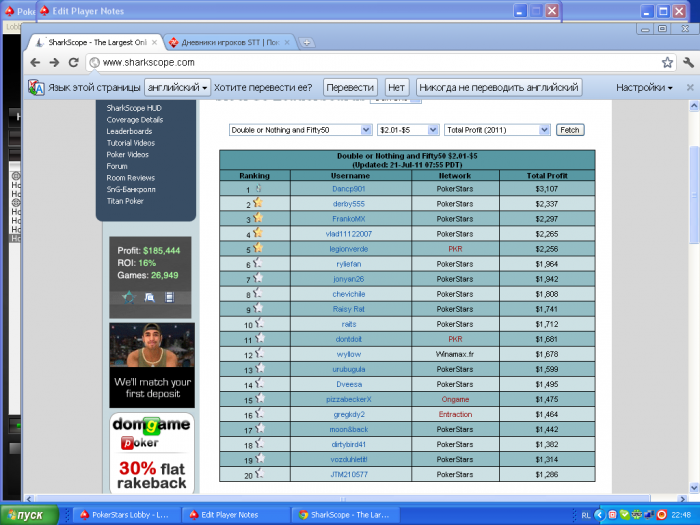Viewport: 700px width, 525px height.
Task: Open Forum in the sidebar
Action: click(x=117, y=166)
